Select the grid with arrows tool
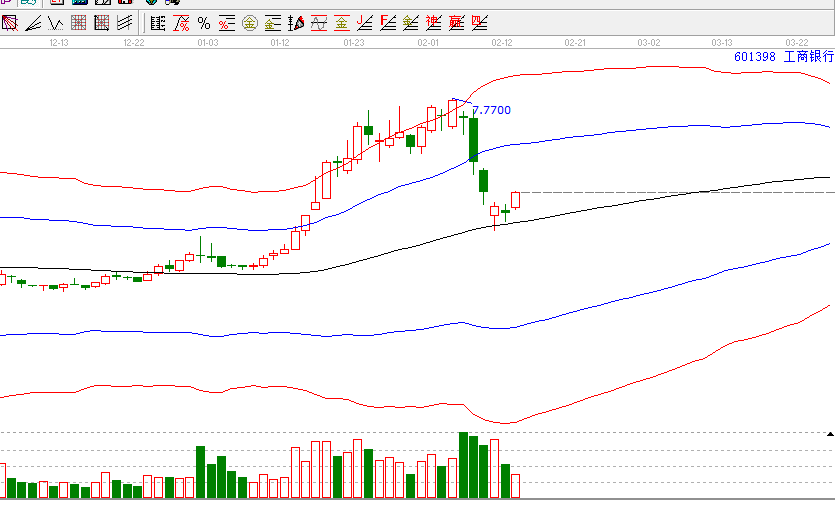The image size is (835, 506). point(101,23)
